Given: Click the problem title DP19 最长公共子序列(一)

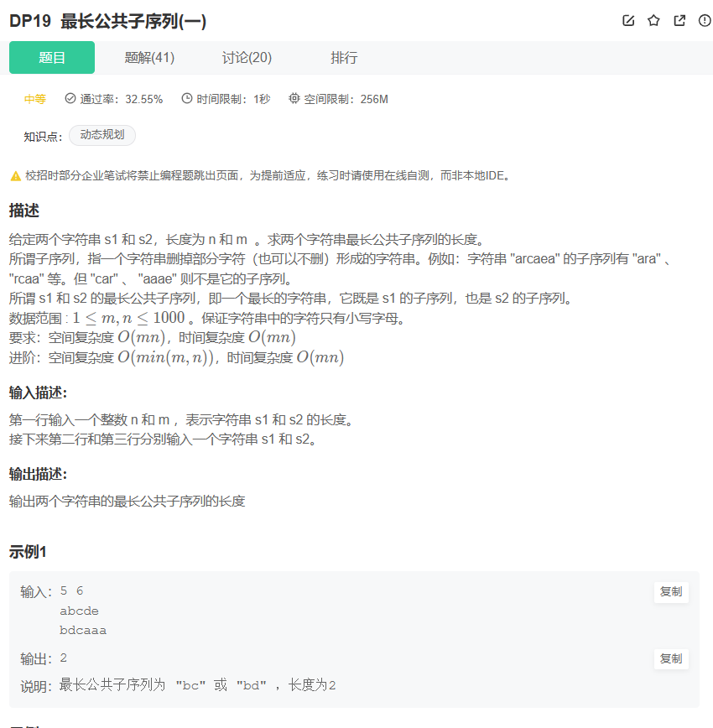Looking at the screenshot, I should [x=106, y=21].
